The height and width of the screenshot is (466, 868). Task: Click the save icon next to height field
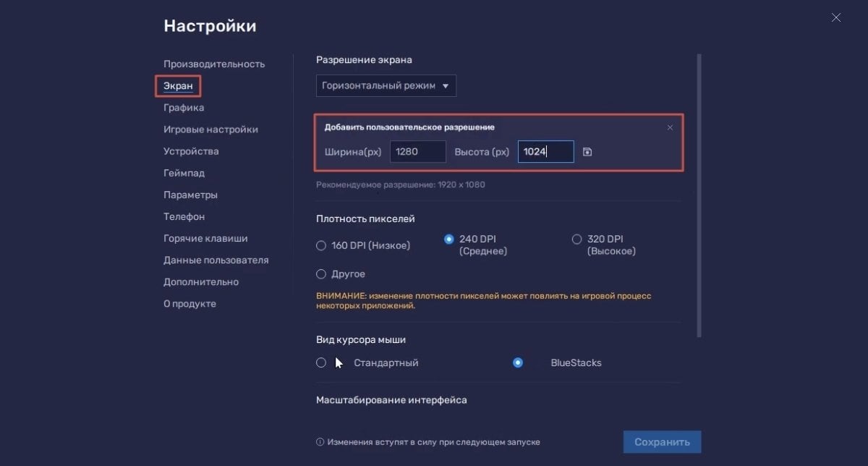[587, 152]
